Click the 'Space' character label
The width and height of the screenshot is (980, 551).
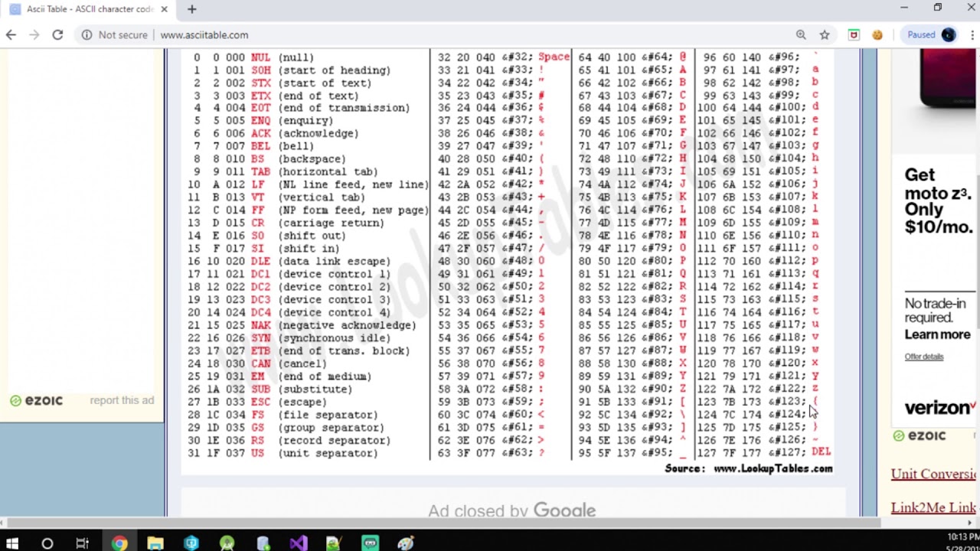[x=554, y=57]
